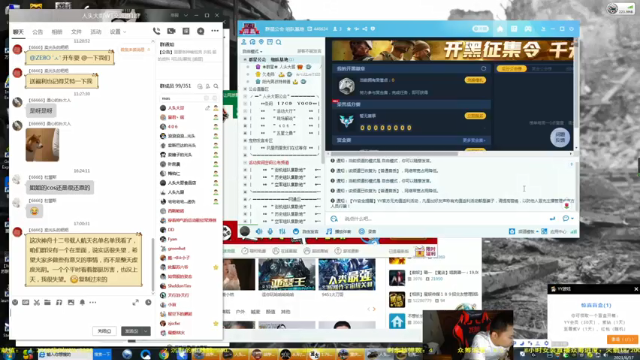Click the bell icon in chat toolbar
The image size is (640, 360).
82,302
